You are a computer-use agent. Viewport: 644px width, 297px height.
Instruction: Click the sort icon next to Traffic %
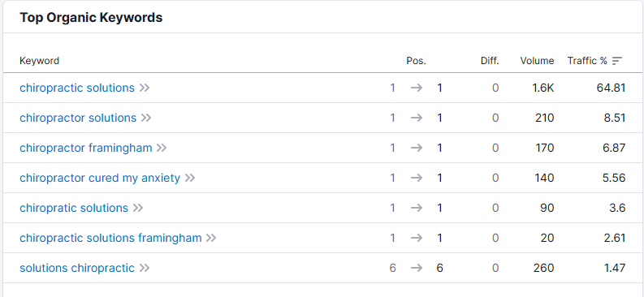click(x=617, y=61)
